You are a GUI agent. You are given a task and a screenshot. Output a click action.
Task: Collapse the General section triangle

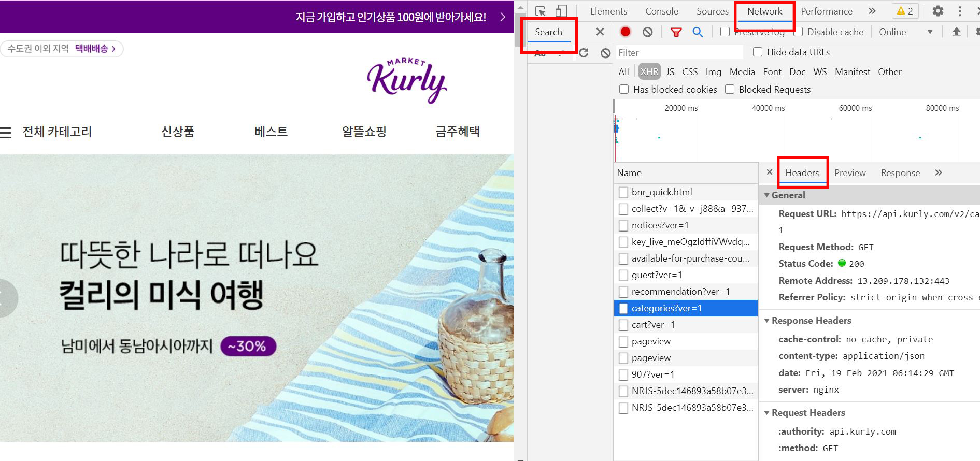(767, 195)
